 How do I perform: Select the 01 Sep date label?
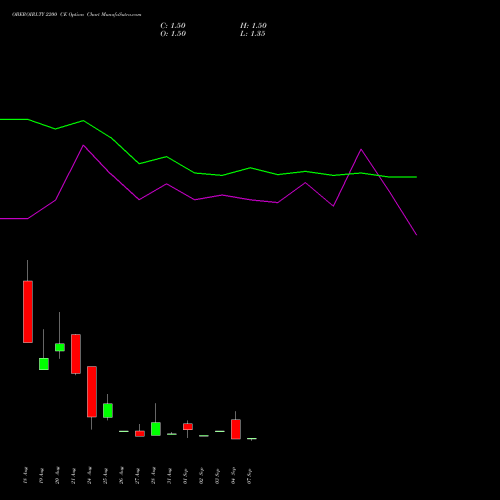point(186,475)
